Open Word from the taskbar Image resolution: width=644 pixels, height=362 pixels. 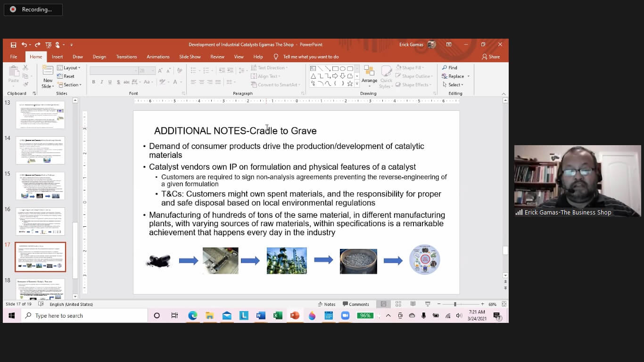coord(261,315)
